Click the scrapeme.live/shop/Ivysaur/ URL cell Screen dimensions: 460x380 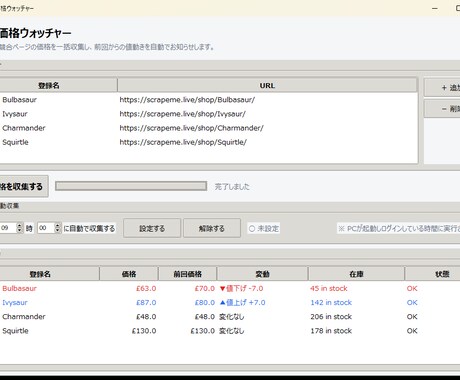(183, 114)
